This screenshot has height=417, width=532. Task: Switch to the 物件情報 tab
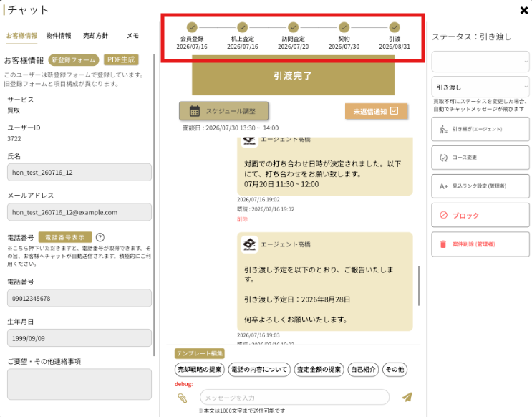point(59,36)
